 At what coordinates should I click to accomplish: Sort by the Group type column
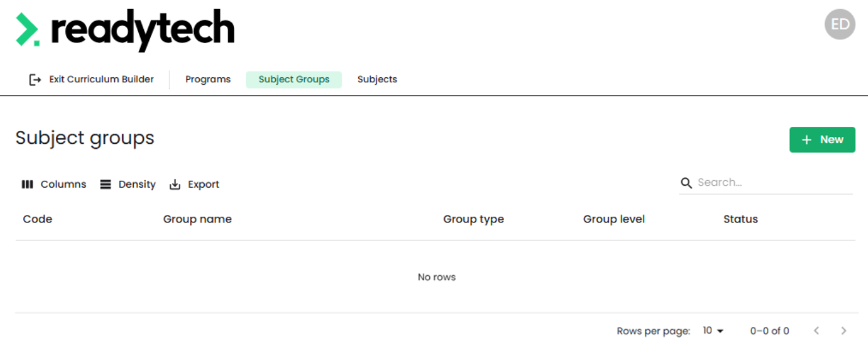pos(474,219)
